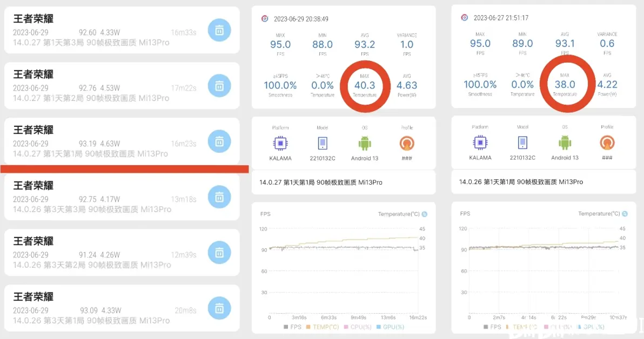The width and height of the screenshot is (644, 339).
Task: Click the target icon beside 2023-06-29 20:38:49
Action: coord(265,19)
